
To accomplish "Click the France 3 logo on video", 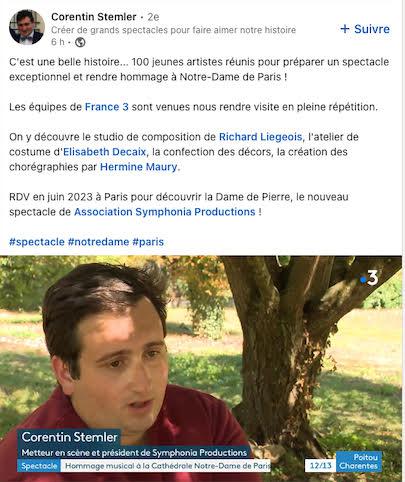I will click(x=369, y=277).
